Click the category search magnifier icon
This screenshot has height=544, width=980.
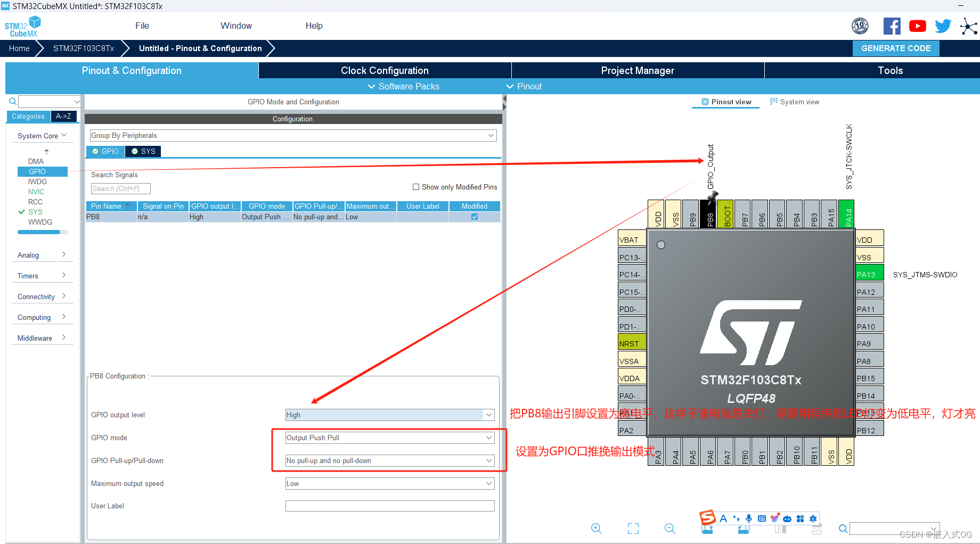pos(13,101)
